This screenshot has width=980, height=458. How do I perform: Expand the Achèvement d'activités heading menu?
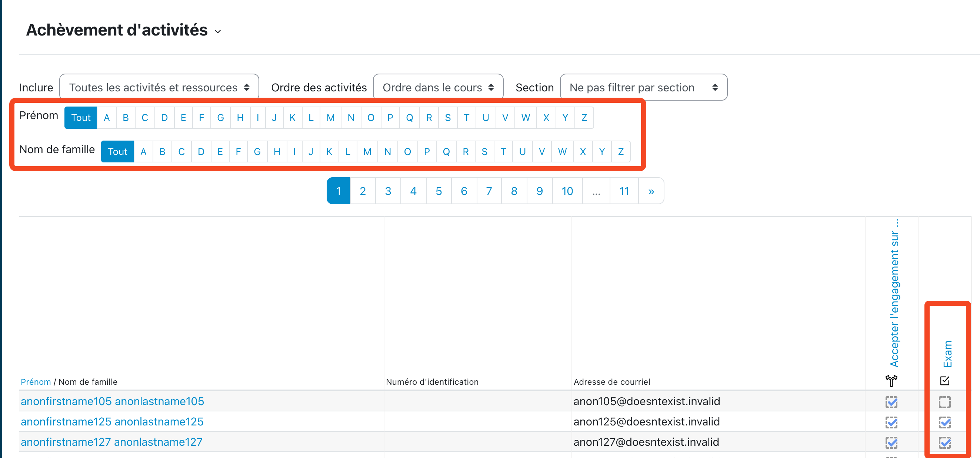218,31
